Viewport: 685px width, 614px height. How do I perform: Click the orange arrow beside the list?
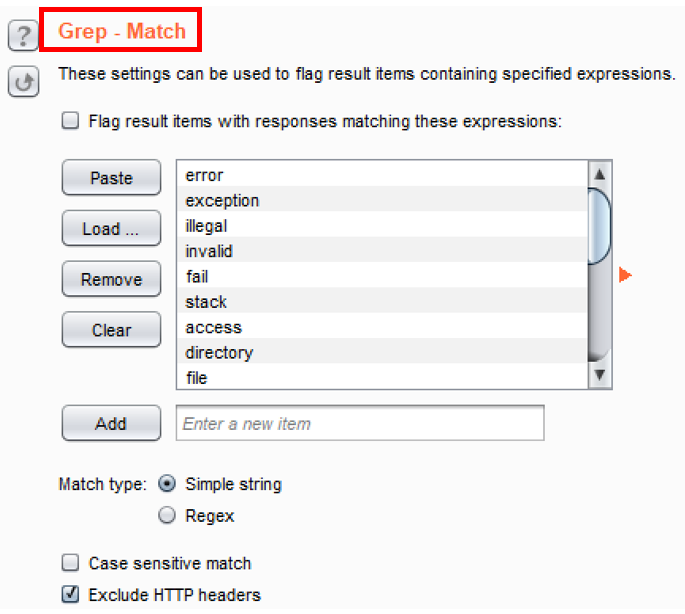(626, 275)
